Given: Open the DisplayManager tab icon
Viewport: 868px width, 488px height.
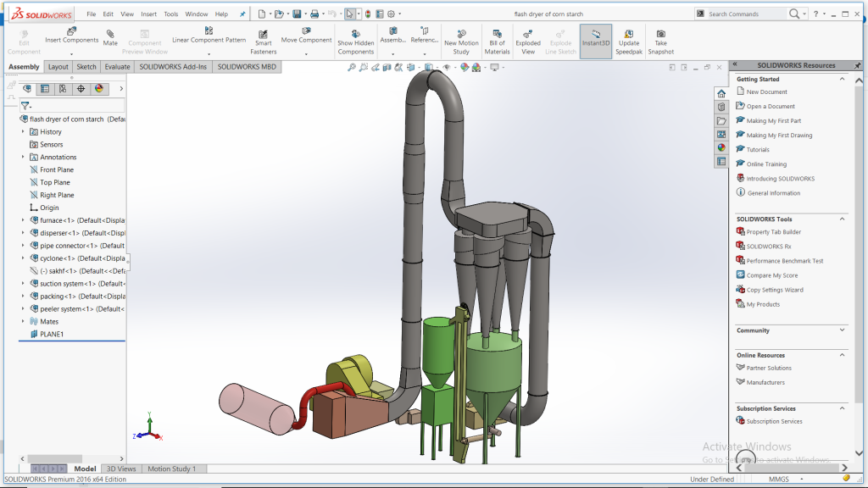Looking at the screenshot, I should [x=98, y=88].
